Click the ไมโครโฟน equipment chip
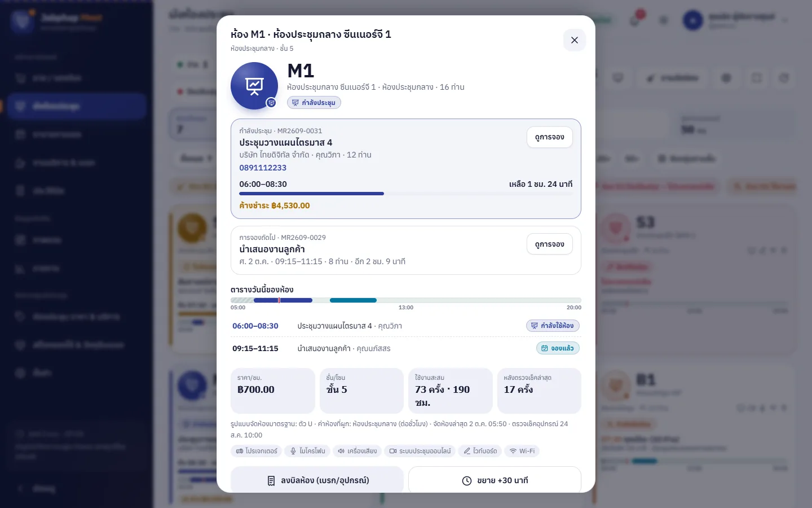The height and width of the screenshot is (508, 812). click(x=307, y=451)
